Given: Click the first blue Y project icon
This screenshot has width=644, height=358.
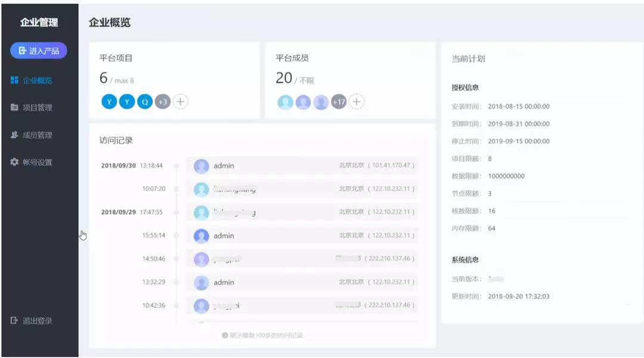Looking at the screenshot, I should pyautogui.click(x=109, y=102).
